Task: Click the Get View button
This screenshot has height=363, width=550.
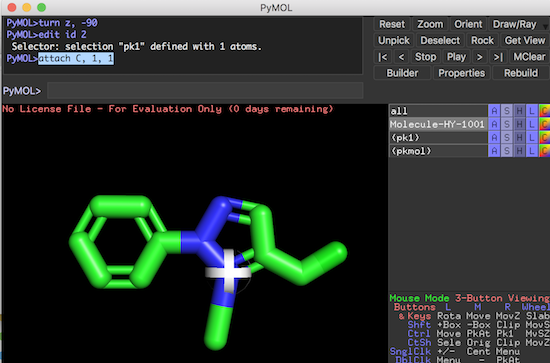Action: click(525, 40)
